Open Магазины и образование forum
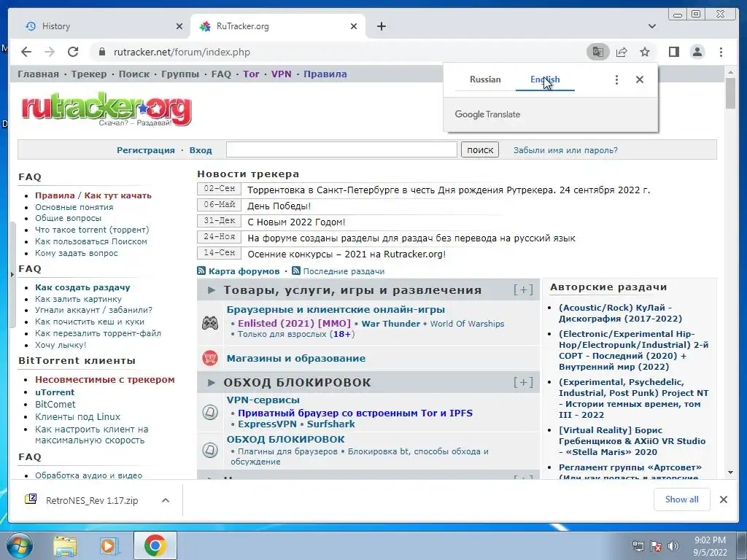 coord(296,358)
